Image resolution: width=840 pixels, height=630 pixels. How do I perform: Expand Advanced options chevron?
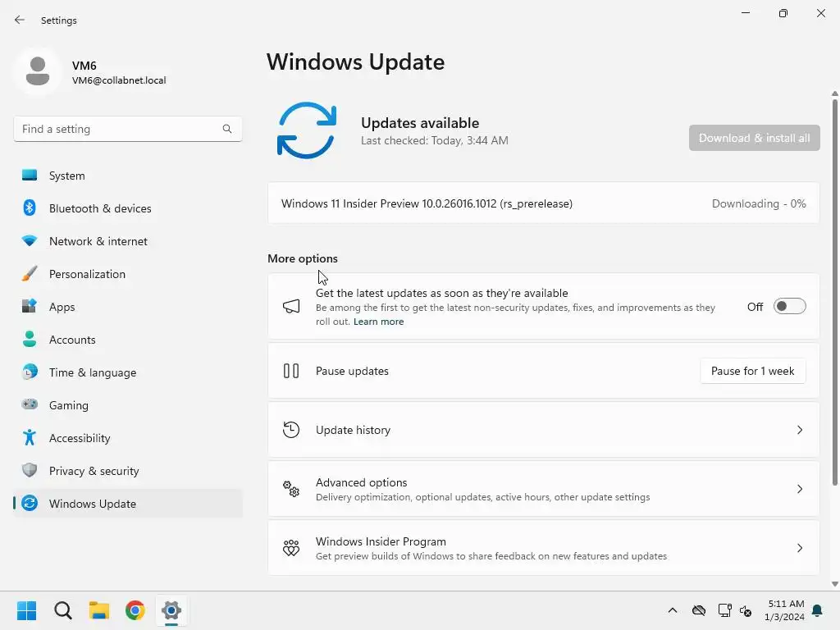click(x=799, y=489)
